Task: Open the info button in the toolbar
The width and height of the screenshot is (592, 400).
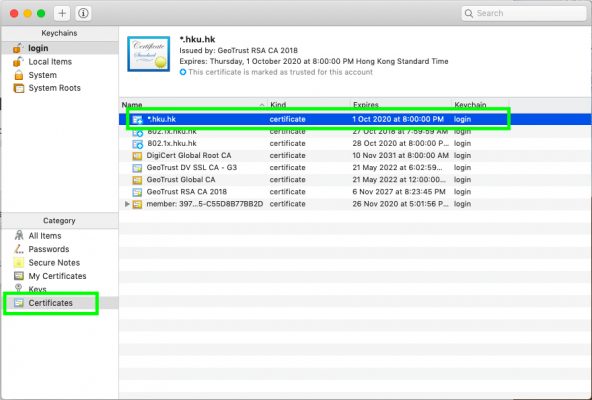Action: (x=83, y=14)
